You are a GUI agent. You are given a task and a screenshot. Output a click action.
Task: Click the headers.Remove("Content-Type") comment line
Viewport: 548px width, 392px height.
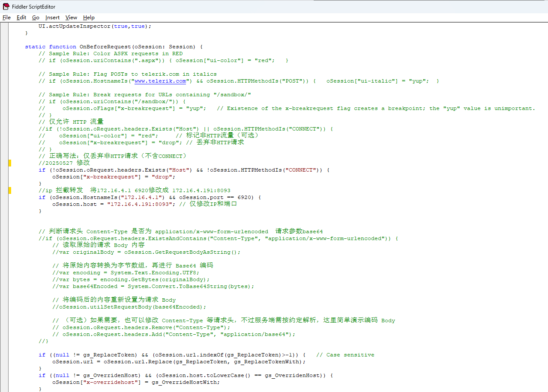[141, 327]
